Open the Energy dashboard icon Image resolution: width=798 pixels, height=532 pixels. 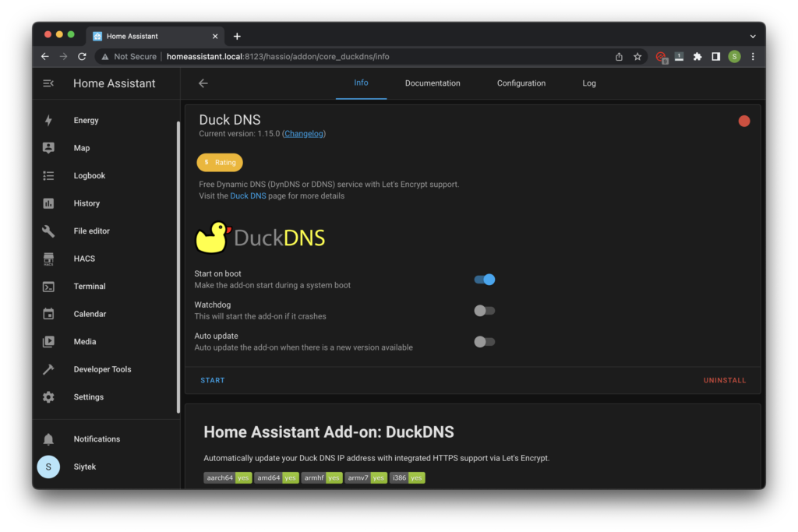point(48,121)
